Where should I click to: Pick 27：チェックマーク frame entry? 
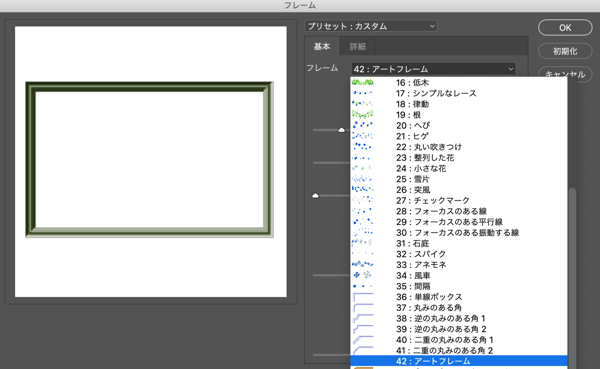pyautogui.click(x=458, y=201)
